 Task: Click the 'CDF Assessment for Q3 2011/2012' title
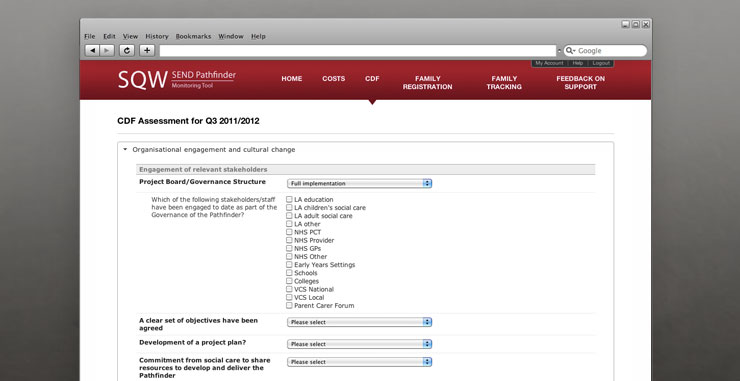188,121
